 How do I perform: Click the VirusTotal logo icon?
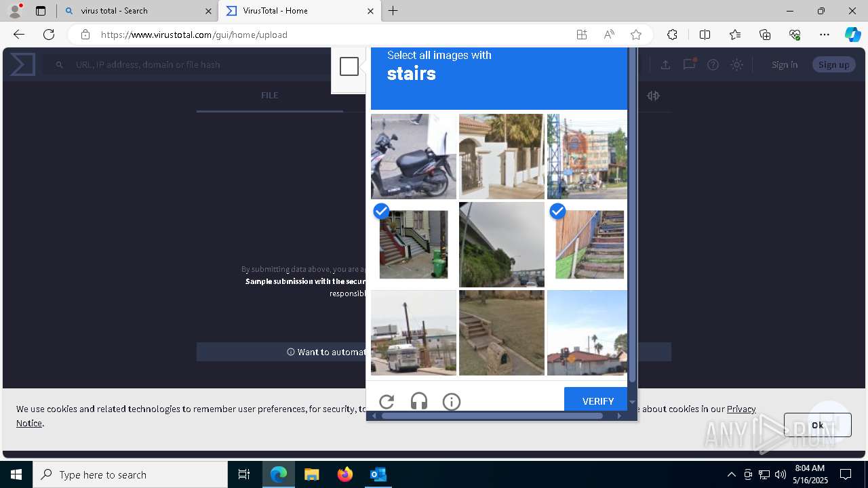point(22,64)
